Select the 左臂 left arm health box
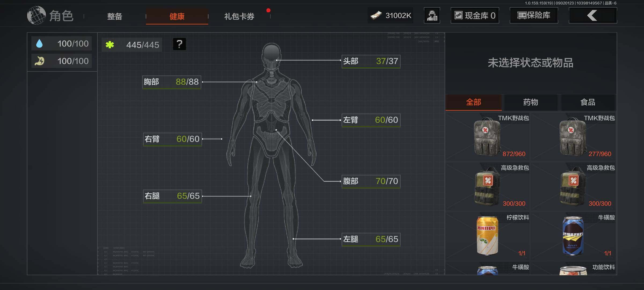 371,120
